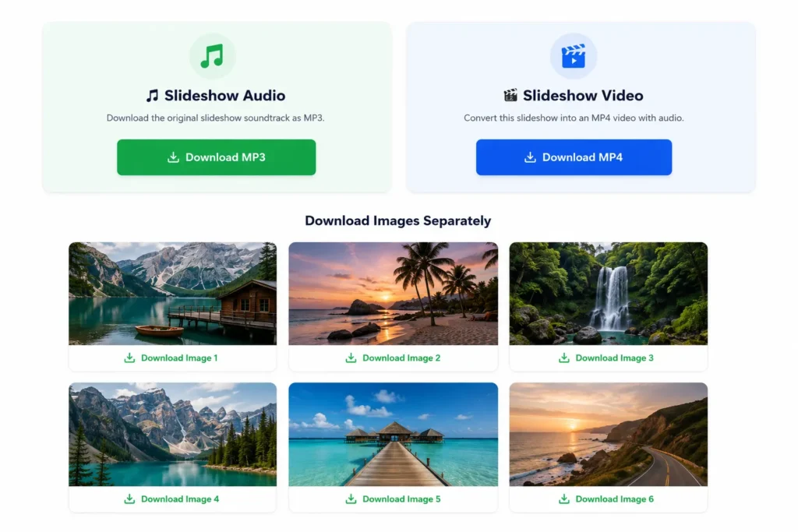Open the coastal road sunset thumbnail
The image size is (798, 532).
[608, 435]
